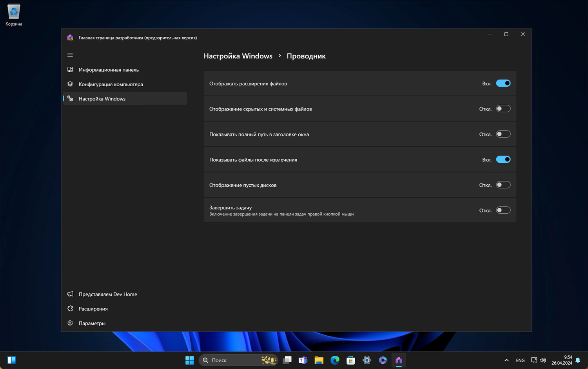Open File Explorer from the taskbar
Screen dimensions: 588x369
tap(319, 360)
